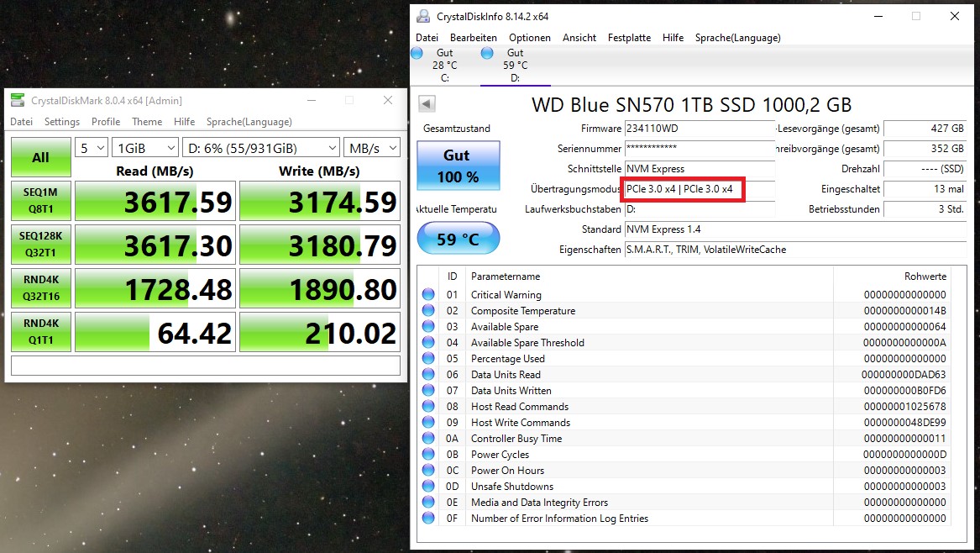Screen dimensions: 980x553
Task: Click the SEQ1M read result bar 3617.59
Action: [155, 202]
